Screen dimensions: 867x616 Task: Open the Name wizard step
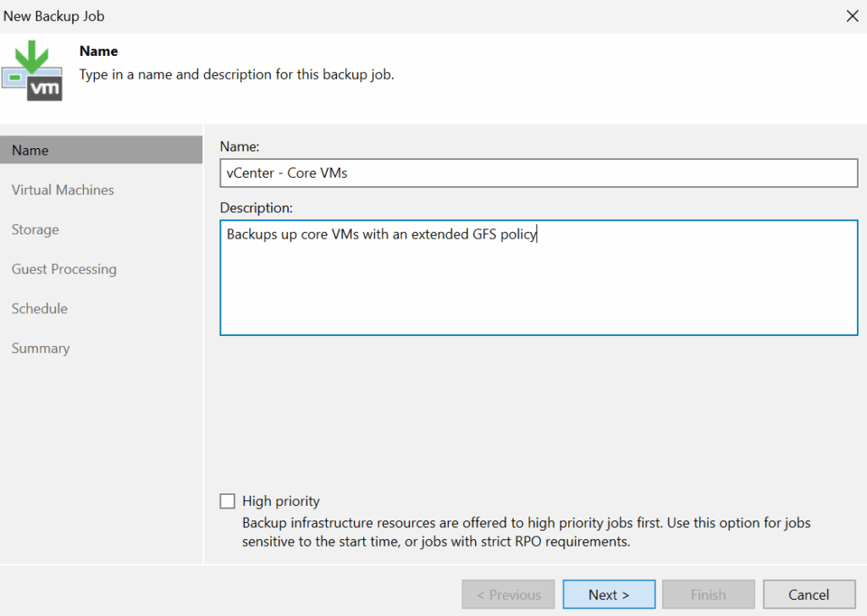pyautogui.click(x=102, y=151)
